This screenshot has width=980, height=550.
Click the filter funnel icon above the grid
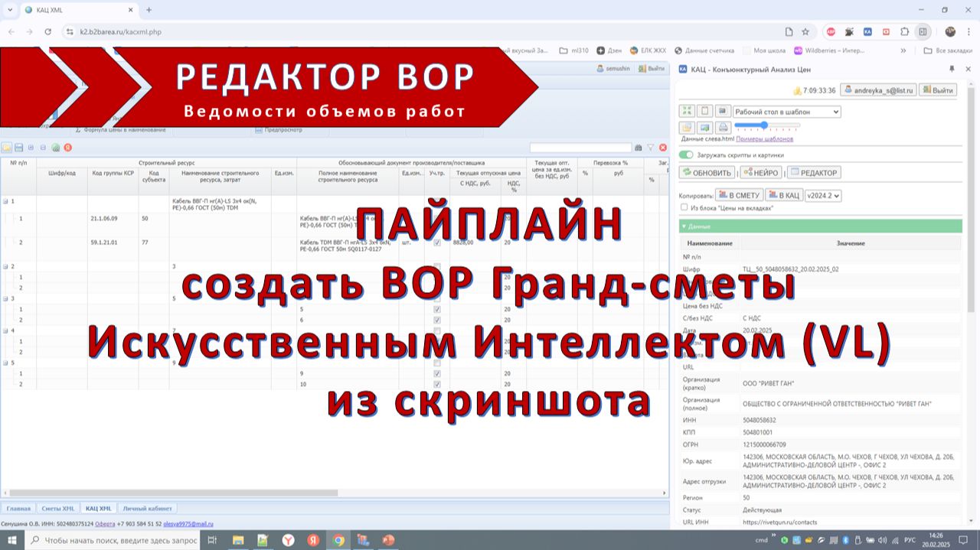pyautogui.click(x=651, y=148)
